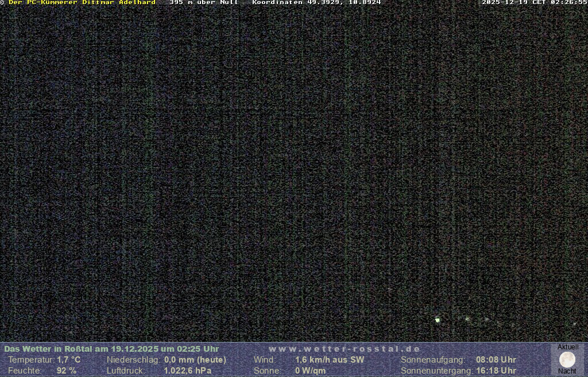Click the bright green light in webcam image
Viewport: 588px width, 377px height.
coord(438,320)
